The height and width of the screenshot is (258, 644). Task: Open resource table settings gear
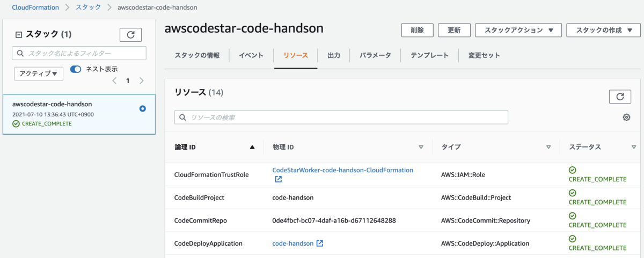coord(626,117)
